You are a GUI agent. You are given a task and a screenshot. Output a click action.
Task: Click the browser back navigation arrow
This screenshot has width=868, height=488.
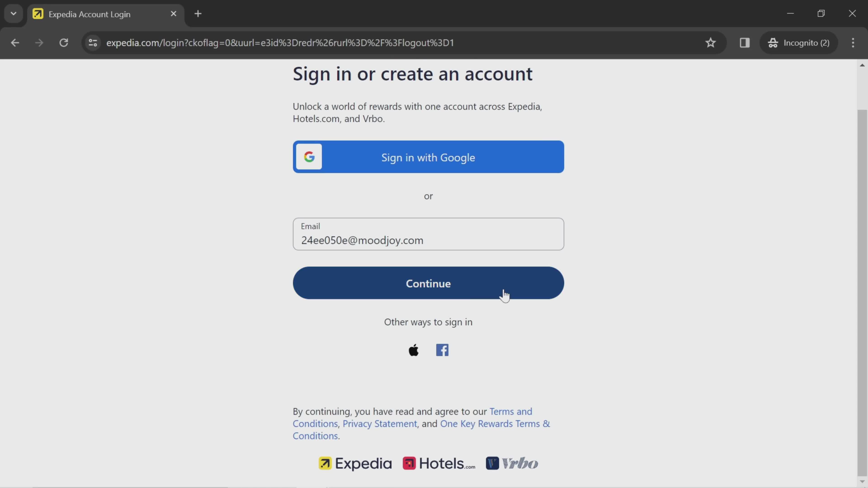(x=15, y=42)
